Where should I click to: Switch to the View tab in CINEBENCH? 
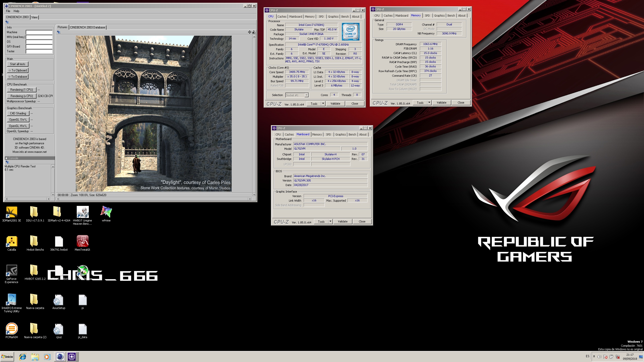34,17
